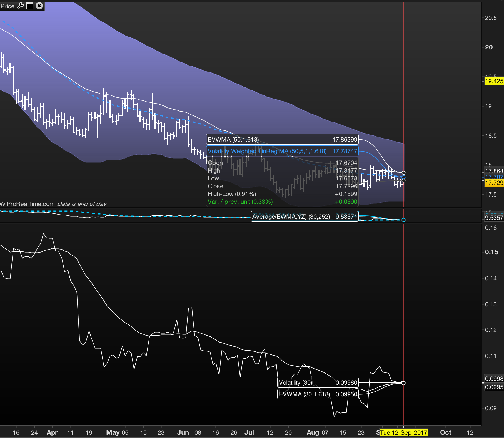The image size is (504, 438).
Task: Click the yellow 17.729 last price tag
Action: tap(494, 183)
